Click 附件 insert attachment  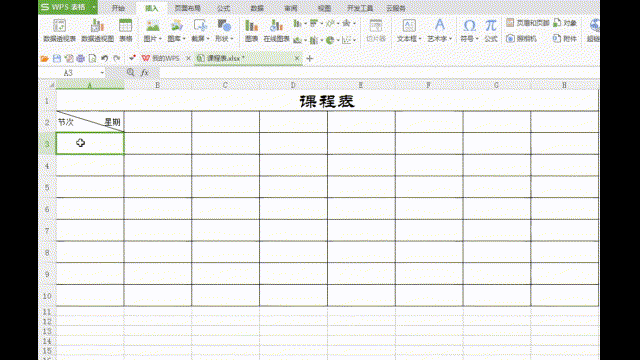pos(565,39)
